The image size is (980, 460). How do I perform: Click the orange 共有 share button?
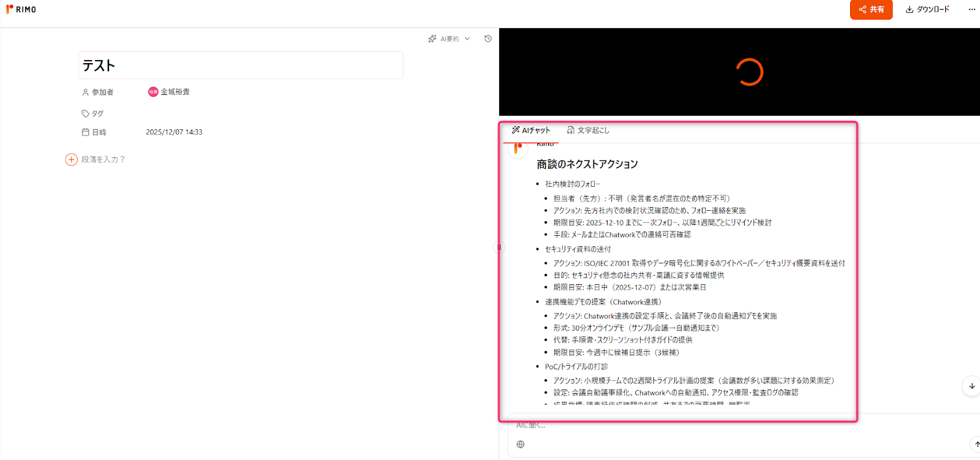(871, 10)
